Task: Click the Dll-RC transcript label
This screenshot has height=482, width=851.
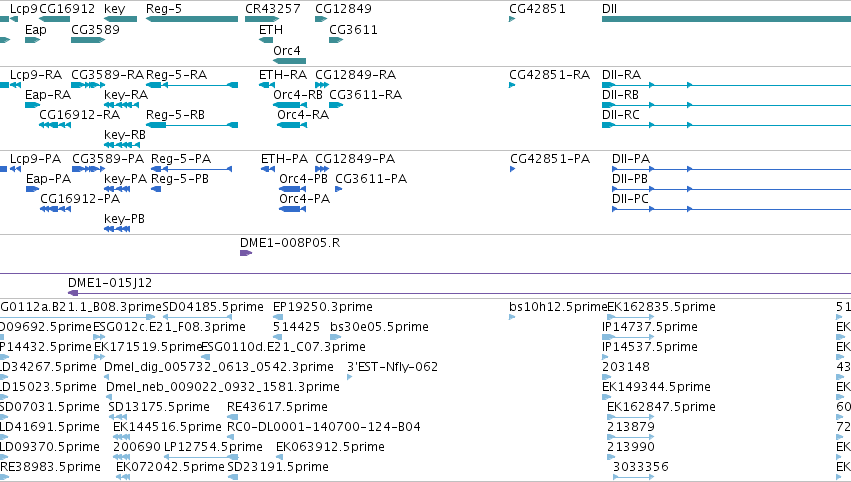Action: tap(621, 115)
